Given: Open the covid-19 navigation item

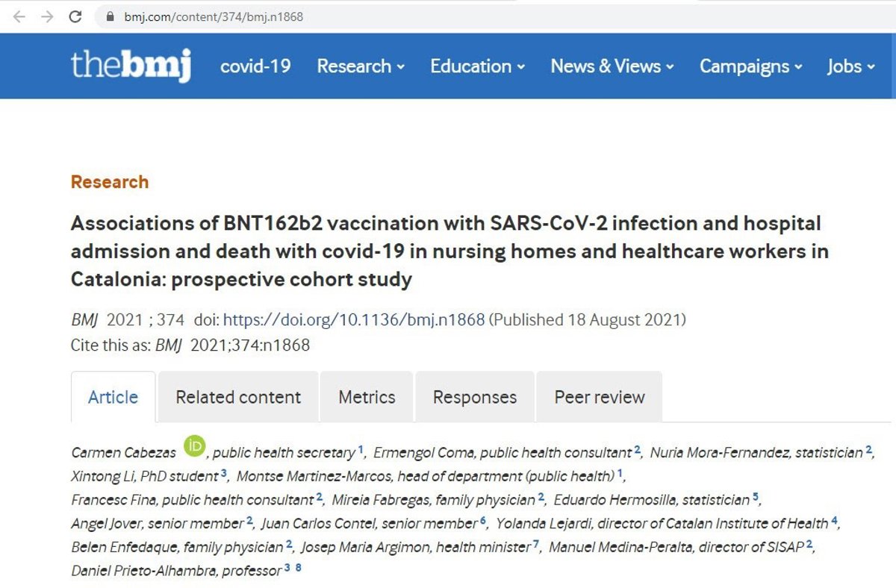Looking at the screenshot, I should pos(255,66).
